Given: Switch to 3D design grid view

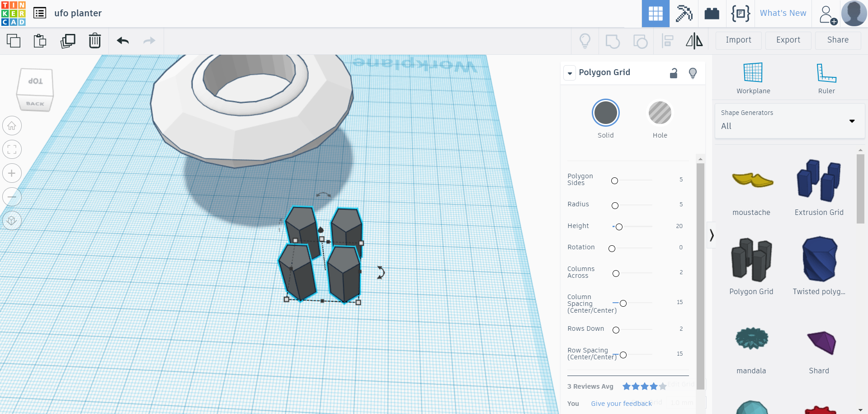Looking at the screenshot, I should coord(656,14).
